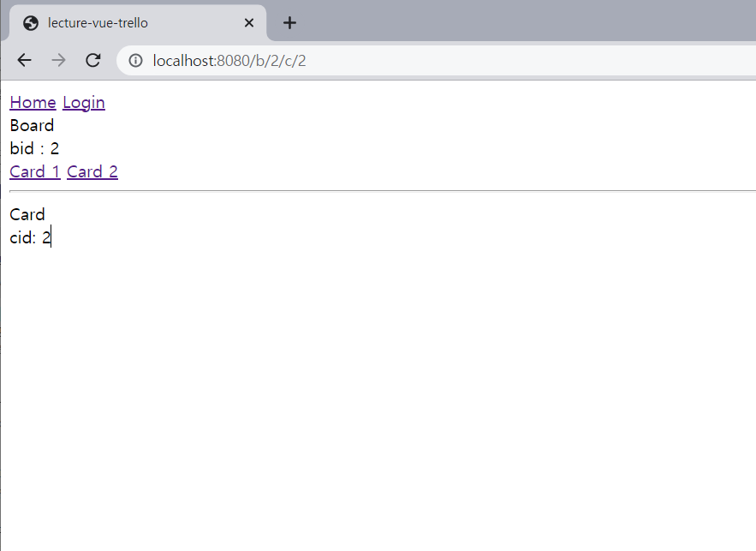
Task: Click the 'Card' label below divider
Action: tap(27, 214)
